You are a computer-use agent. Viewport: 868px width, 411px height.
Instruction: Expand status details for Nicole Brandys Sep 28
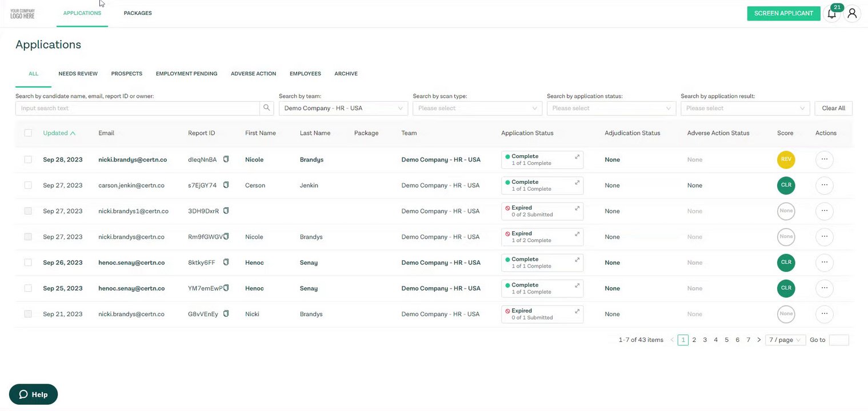[x=577, y=156]
